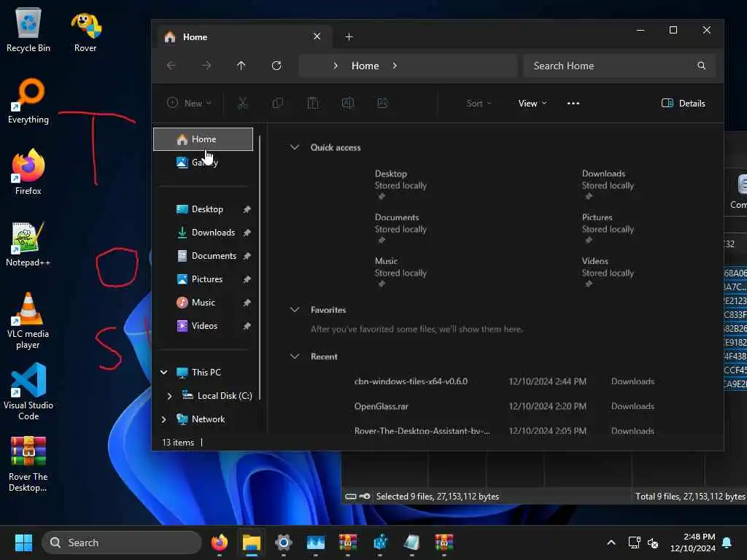This screenshot has width=747, height=560.
Task: Open the See more options ellipsis
Action: tap(573, 104)
